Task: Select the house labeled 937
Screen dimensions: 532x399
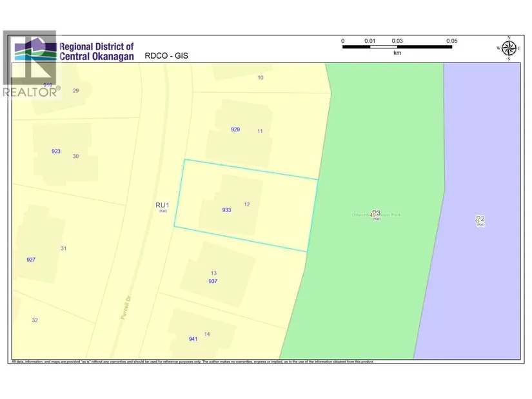Action: [213, 274]
